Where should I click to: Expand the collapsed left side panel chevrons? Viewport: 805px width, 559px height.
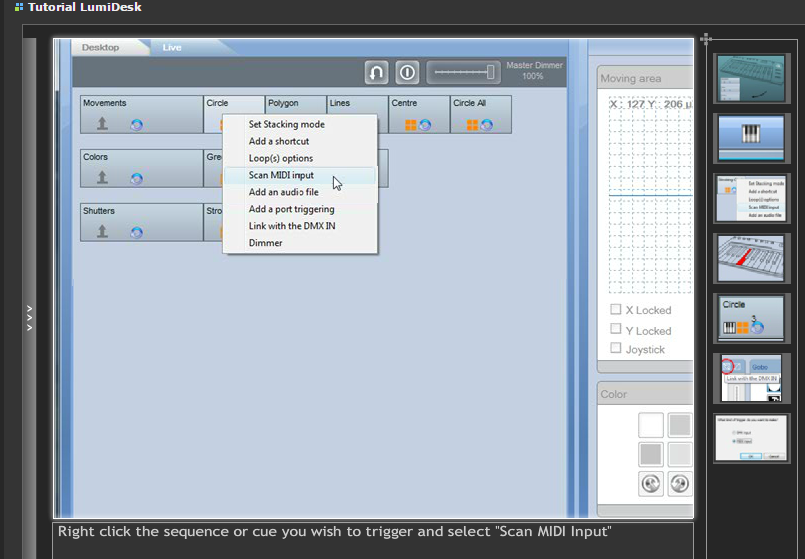click(29, 318)
